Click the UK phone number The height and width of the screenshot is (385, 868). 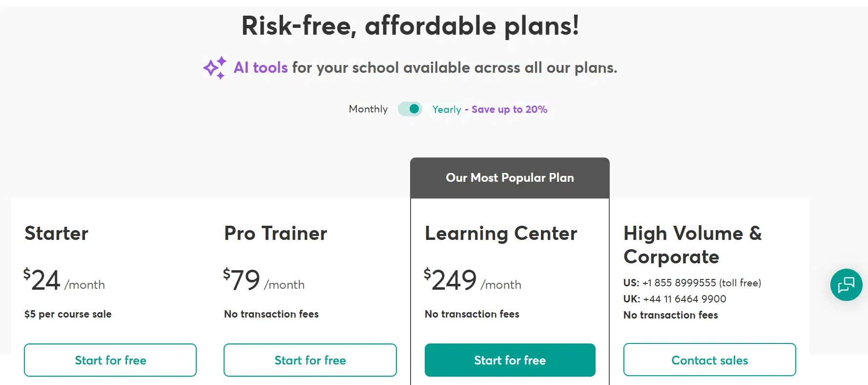(x=684, y=299)
